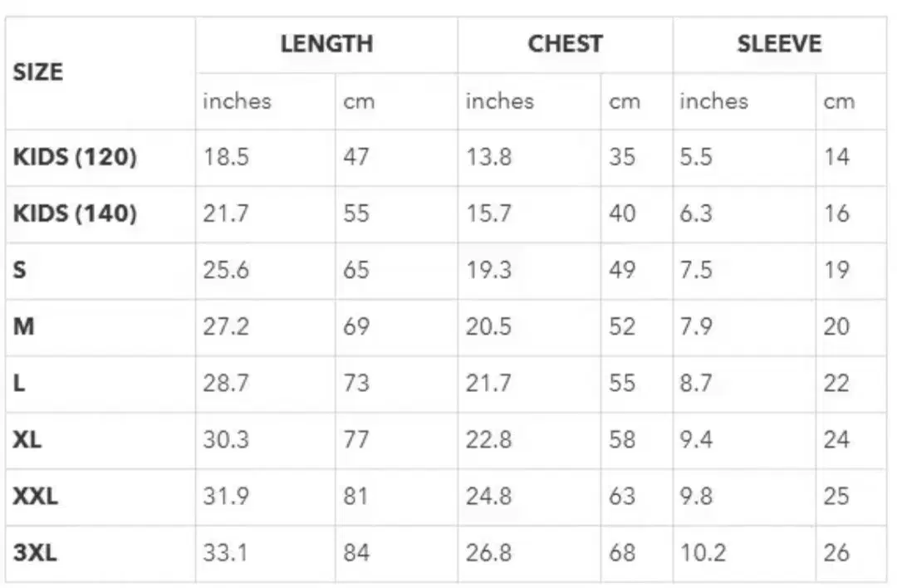Click the 3XL size row label
Screen dimensions: 897x588
point(36,552)
